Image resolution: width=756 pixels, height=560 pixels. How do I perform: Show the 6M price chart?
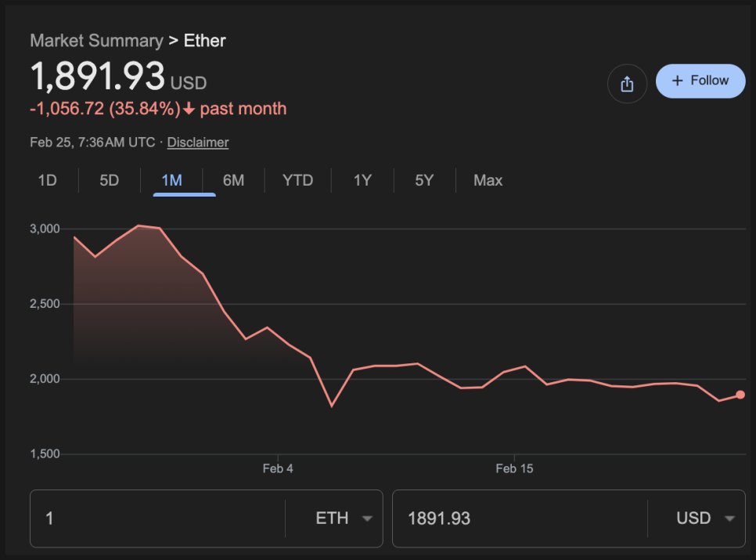click(233, 180)
